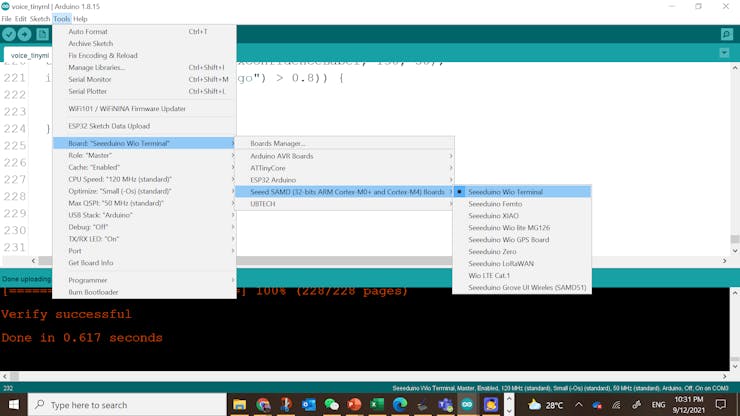The image size is (740, 416).
Task: Expand TX/RX LED: "On" submenu
Action: tap(144, 239)
